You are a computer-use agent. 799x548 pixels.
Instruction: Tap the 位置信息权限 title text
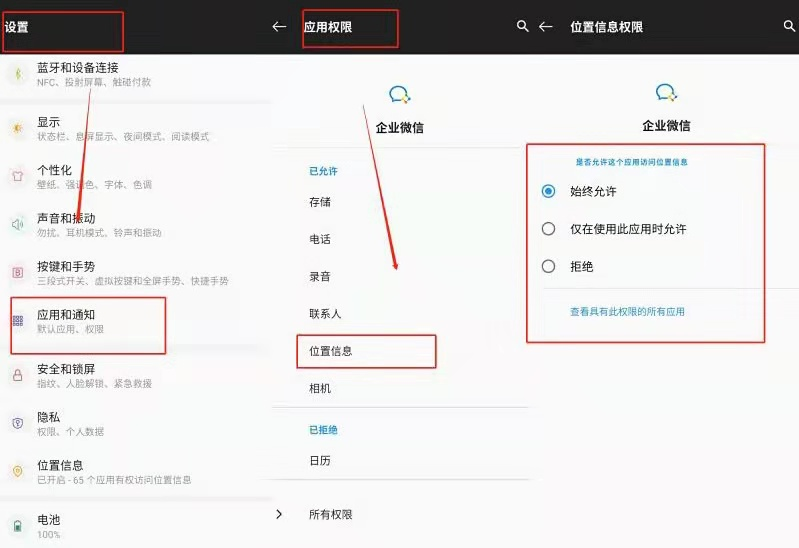[x=606, y=27]
